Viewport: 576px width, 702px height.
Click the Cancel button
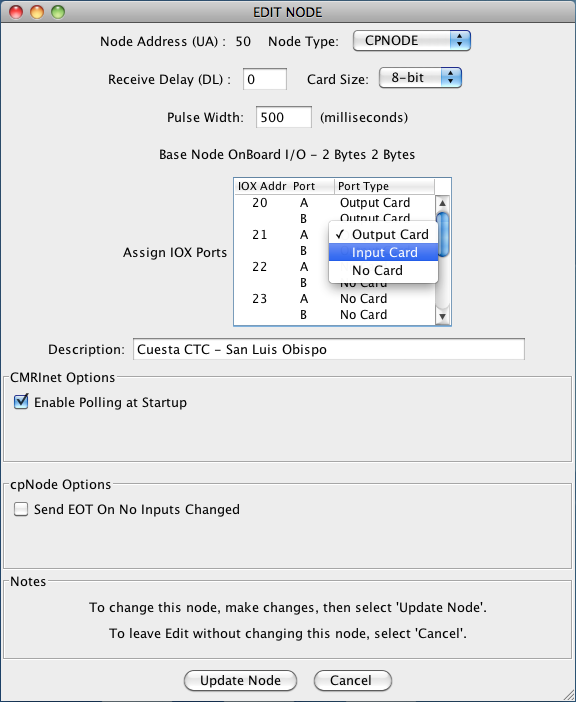click(353, 681)
